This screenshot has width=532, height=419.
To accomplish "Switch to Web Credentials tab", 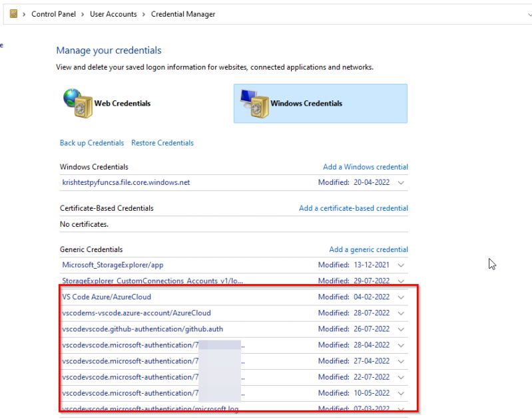I will coord(107,103).
